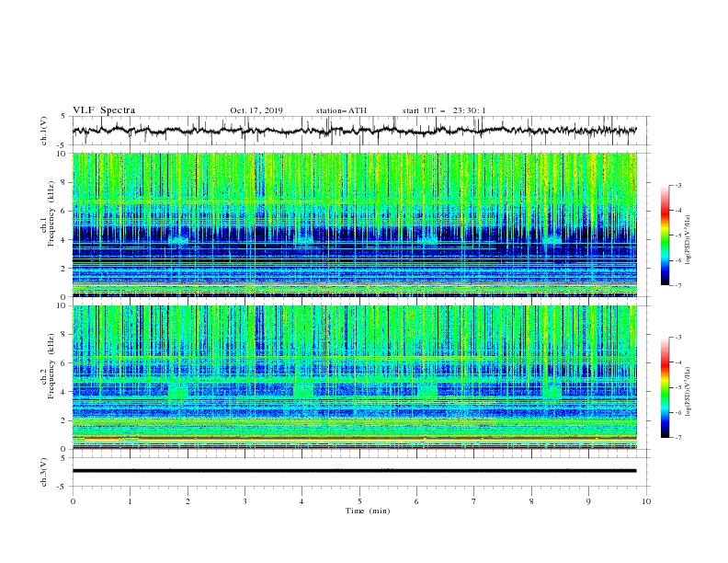Image resolution: width=728 pixels, height=563 pixels.
Task: Click the "VLF Spectra" title text
Action: click(x=104, y=110)
